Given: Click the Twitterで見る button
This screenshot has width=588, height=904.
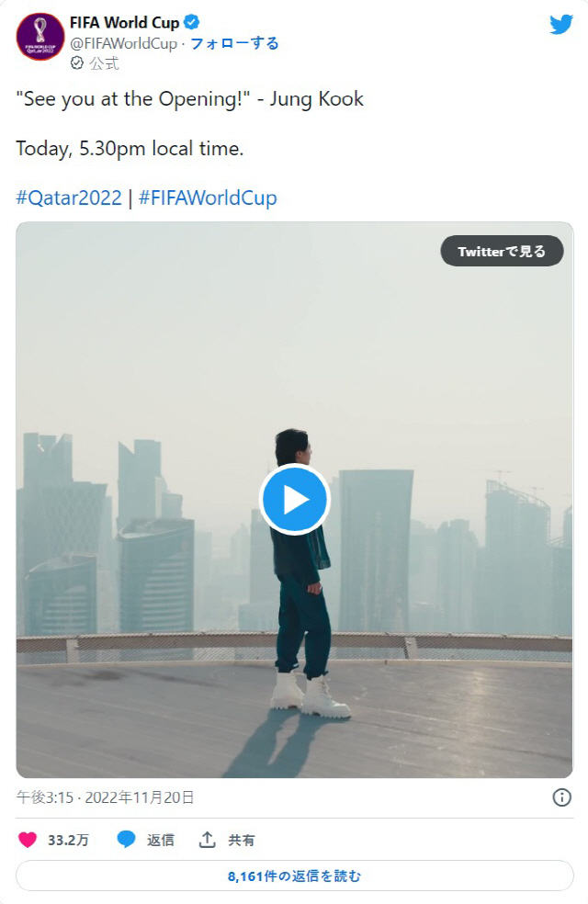Looking at the screenshot, I should (x=502, y=251).
